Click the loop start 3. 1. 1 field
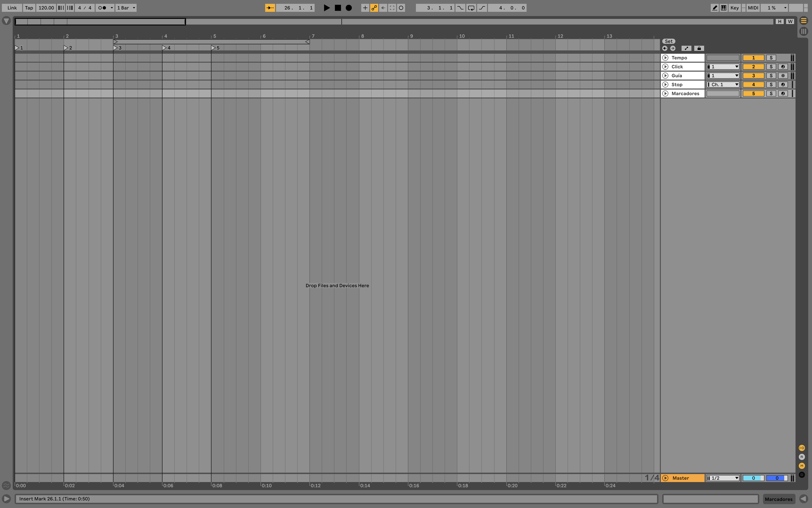Viewport: 812px width, 508px height. [435, 8]
